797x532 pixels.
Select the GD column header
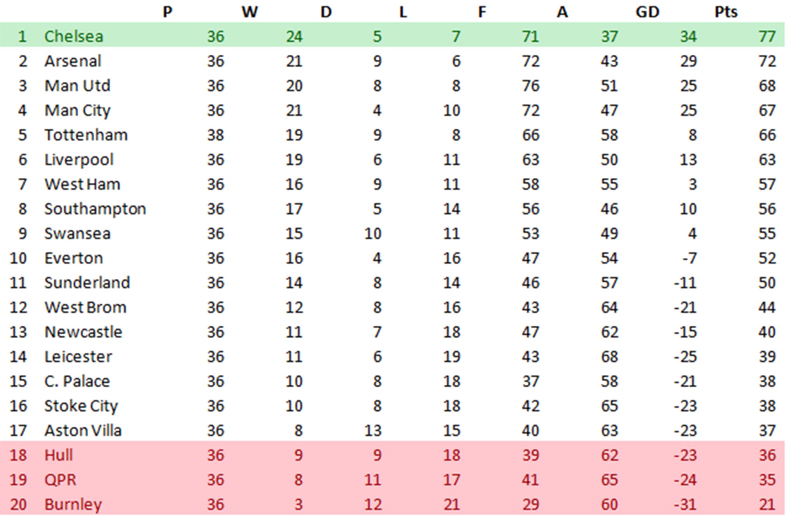click(648, 12)
